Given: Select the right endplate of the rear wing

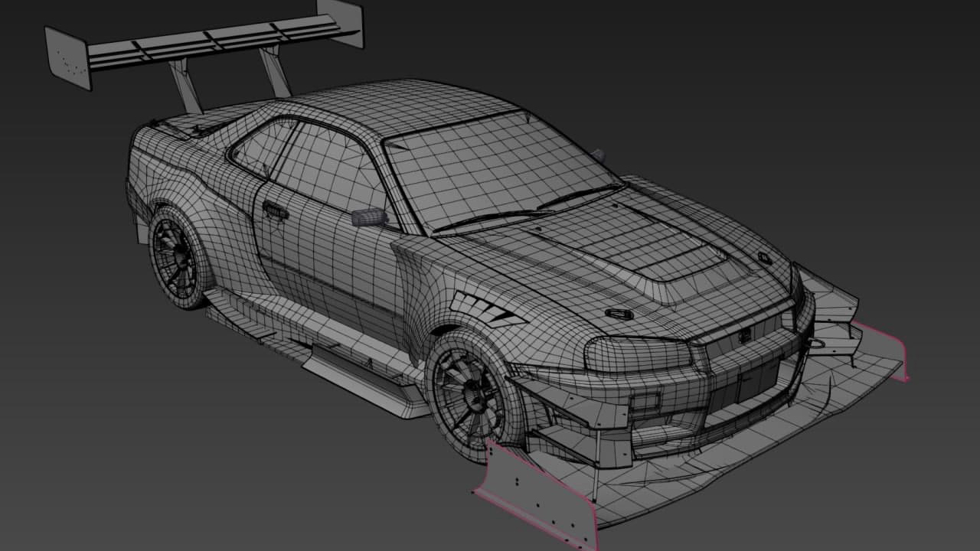Looking at the screenshot, I should click(341, 21).
